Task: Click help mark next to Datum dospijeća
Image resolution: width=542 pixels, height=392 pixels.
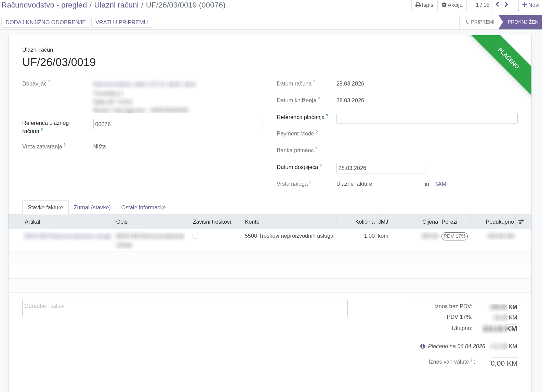Action: [x=320, y=166]
